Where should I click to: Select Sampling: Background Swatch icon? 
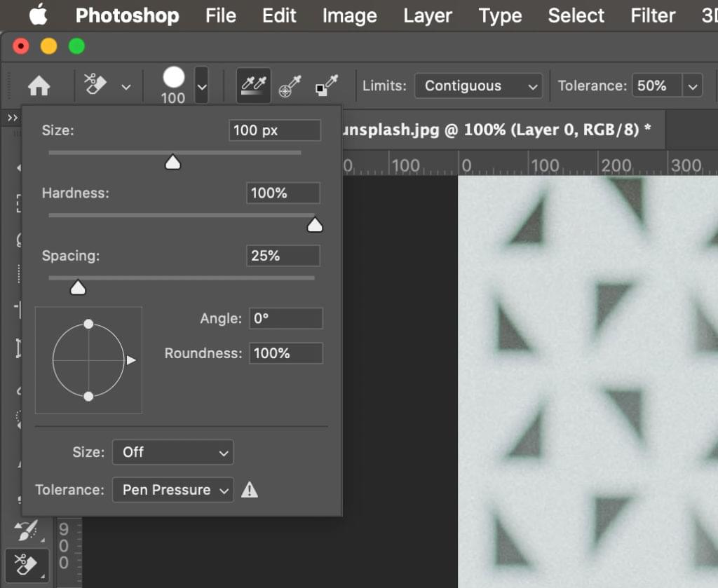pos(326,86)
